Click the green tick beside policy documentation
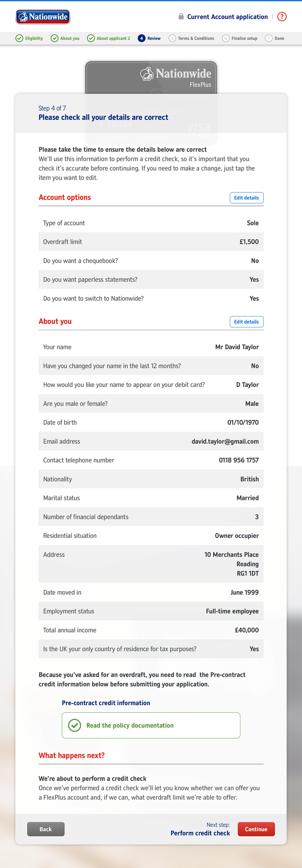 [75, 725]
